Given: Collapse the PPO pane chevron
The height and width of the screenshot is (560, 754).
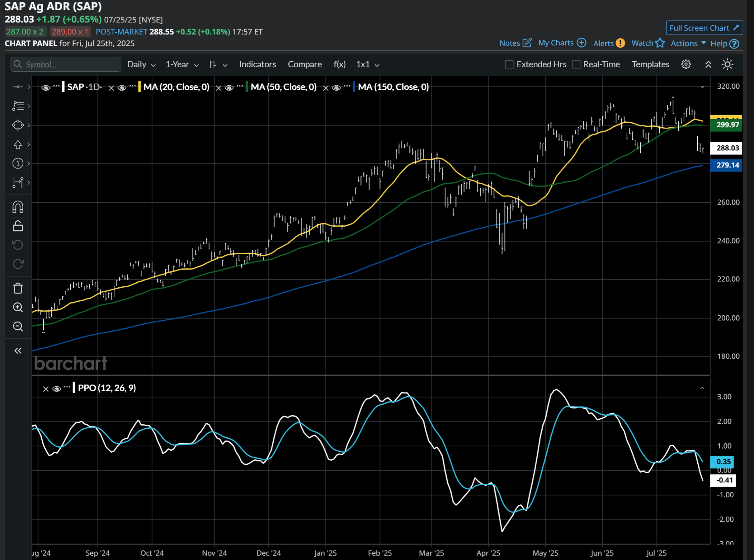Looking at the screenshot, I should (x=702, y=388).
